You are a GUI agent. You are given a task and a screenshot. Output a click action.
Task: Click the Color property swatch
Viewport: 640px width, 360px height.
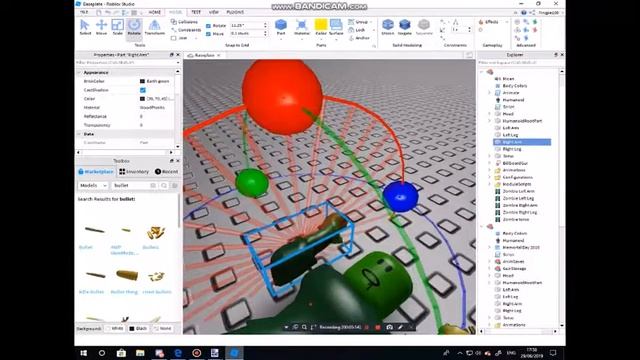coord(142,99)
